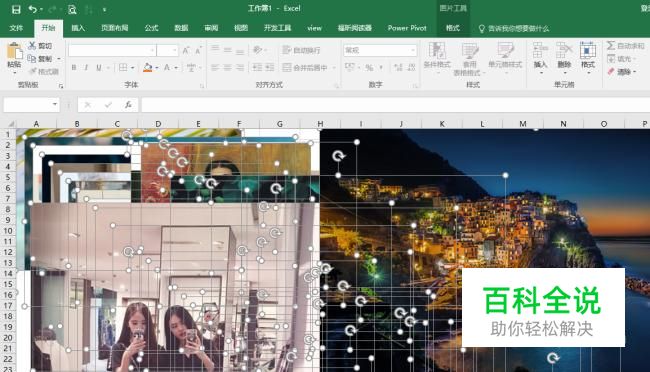The image size is (650, 372).
Task: Switch to the Power Pivot tab
Action: coord(407,28)
